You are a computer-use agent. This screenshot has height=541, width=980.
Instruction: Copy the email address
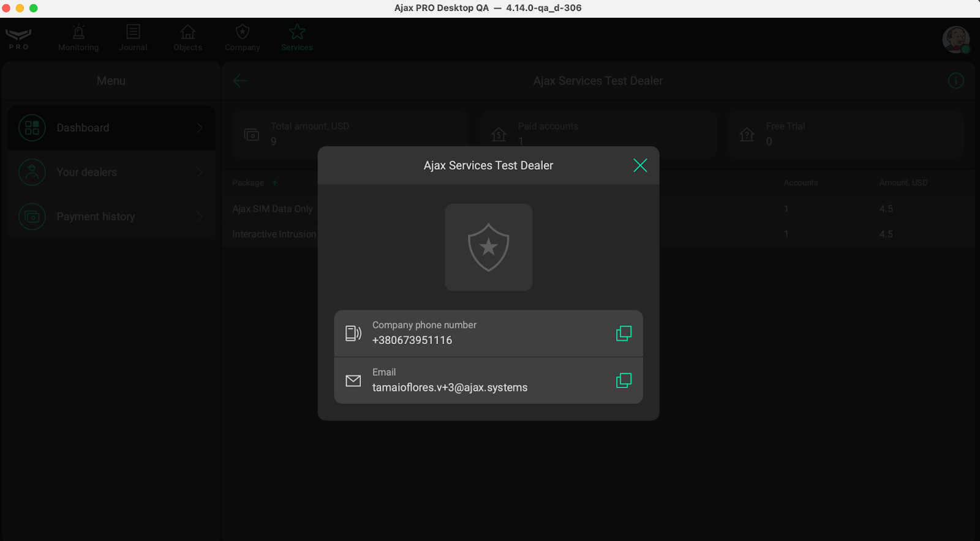(x=624, y=381)
